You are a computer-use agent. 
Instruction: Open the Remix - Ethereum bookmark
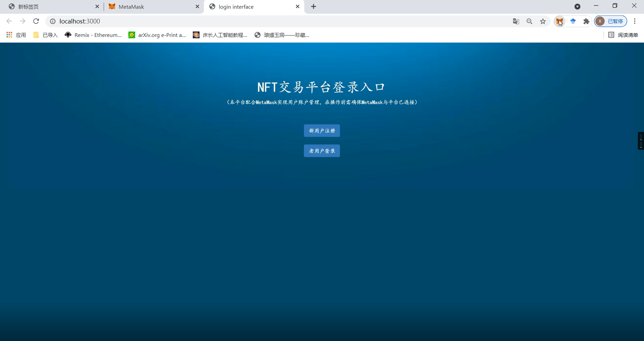click(x=93, y=35)
